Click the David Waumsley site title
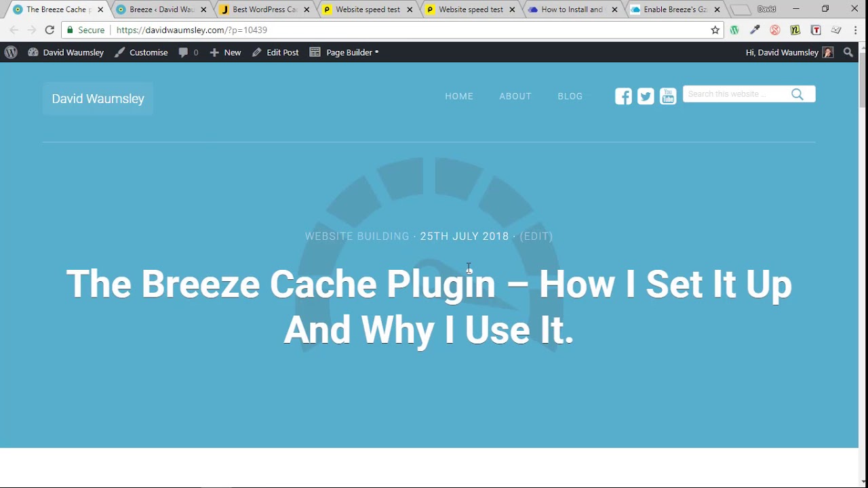The image size is (868, 488). point(98,99)
